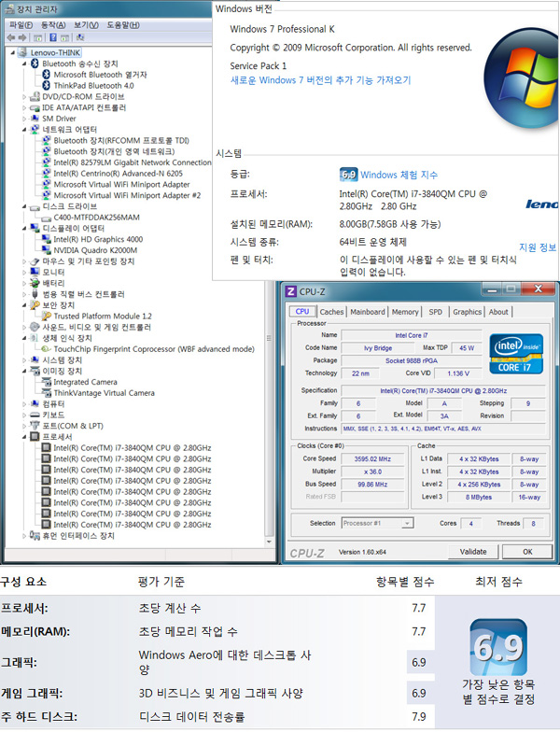560x732 pixels.
Task: Click ThinkVantage Virtual Camera device icon
Action: (x=47, y=393)
